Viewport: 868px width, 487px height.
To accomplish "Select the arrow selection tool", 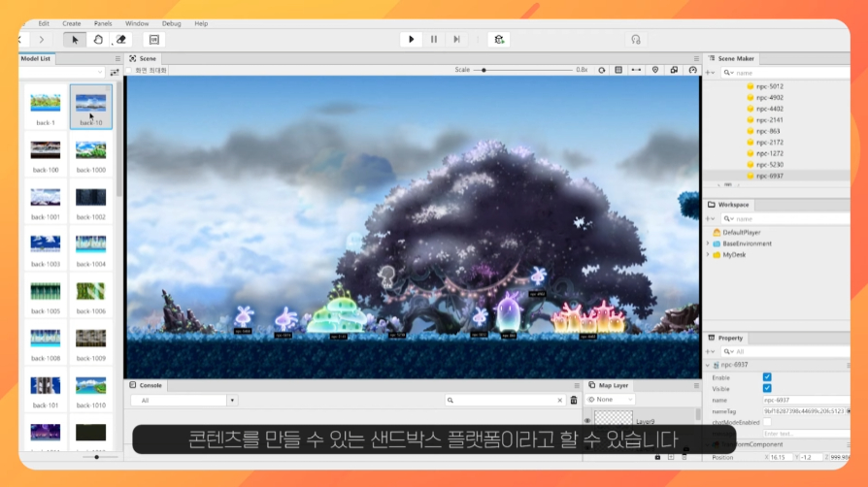I will coord(75,40).
